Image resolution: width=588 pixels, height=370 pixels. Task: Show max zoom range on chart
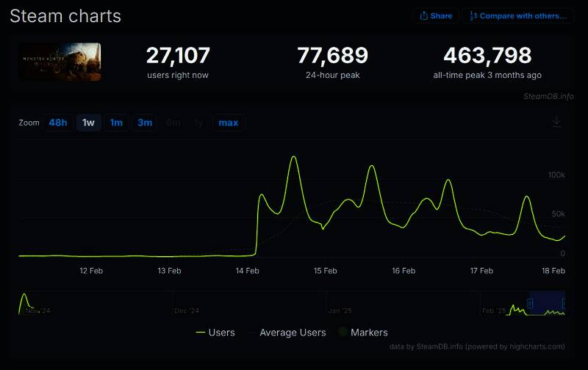[228, 123]
